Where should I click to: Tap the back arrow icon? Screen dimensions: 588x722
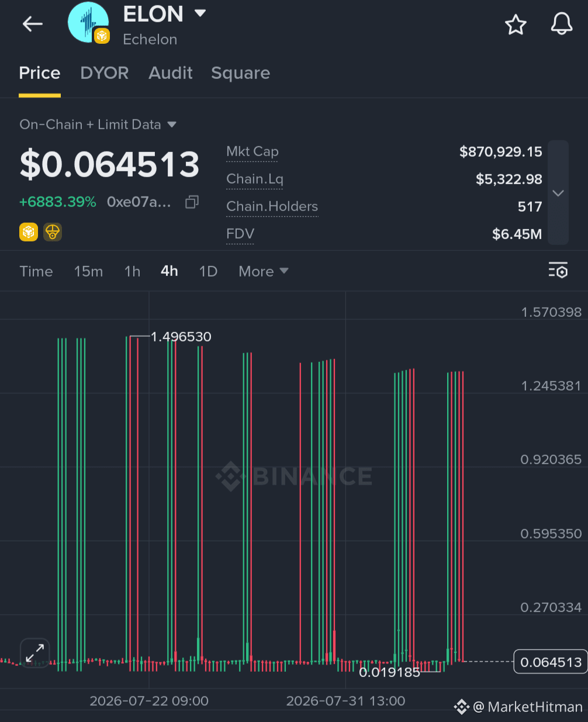pos(33,24)
